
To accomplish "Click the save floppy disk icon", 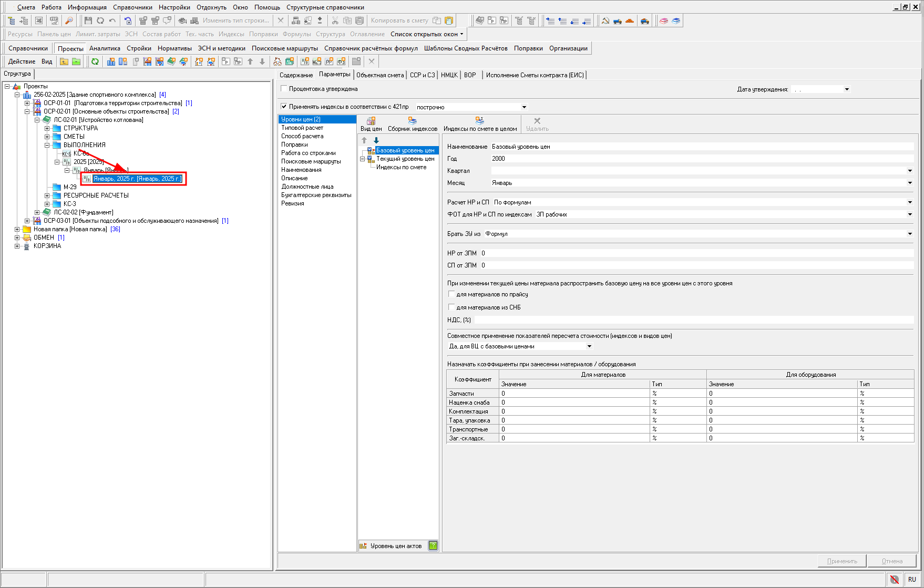I will click(x=88, y=20).
